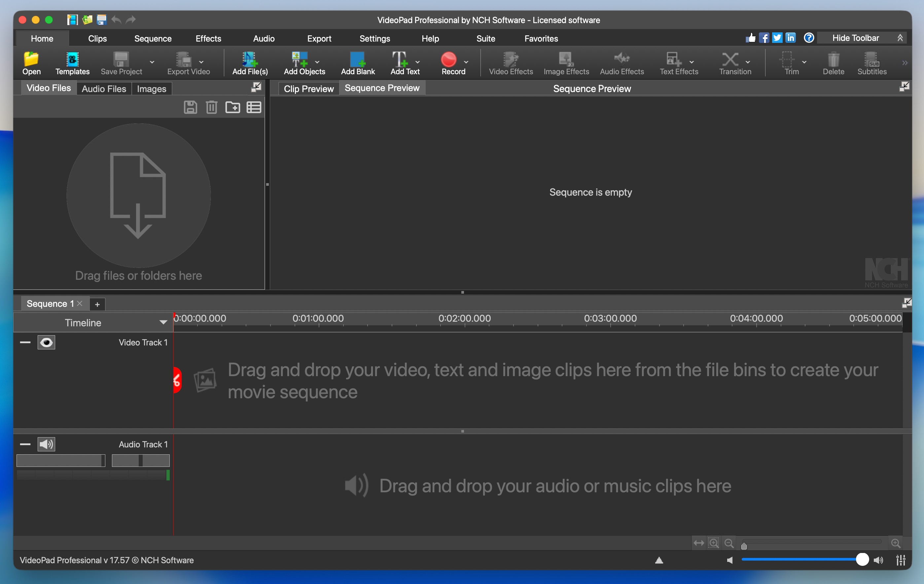Open the Effects menu tab
Viewport: 924px width, 584px height.
(208, 39)
